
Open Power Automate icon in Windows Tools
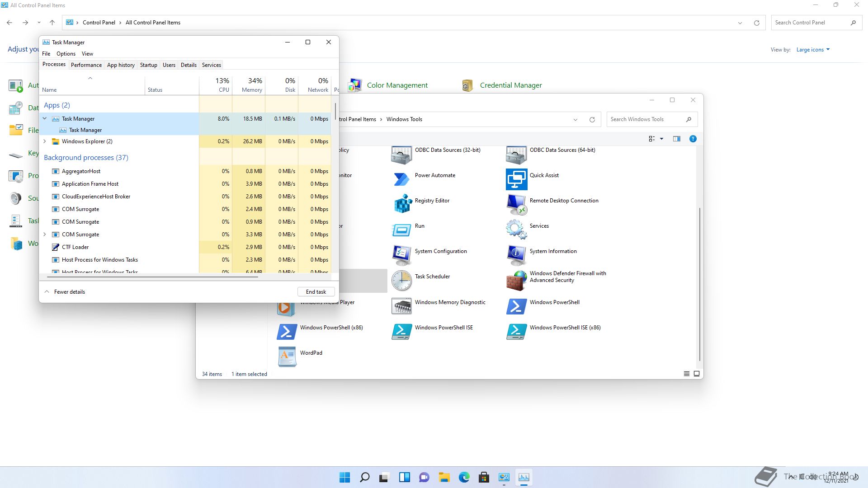402,179
